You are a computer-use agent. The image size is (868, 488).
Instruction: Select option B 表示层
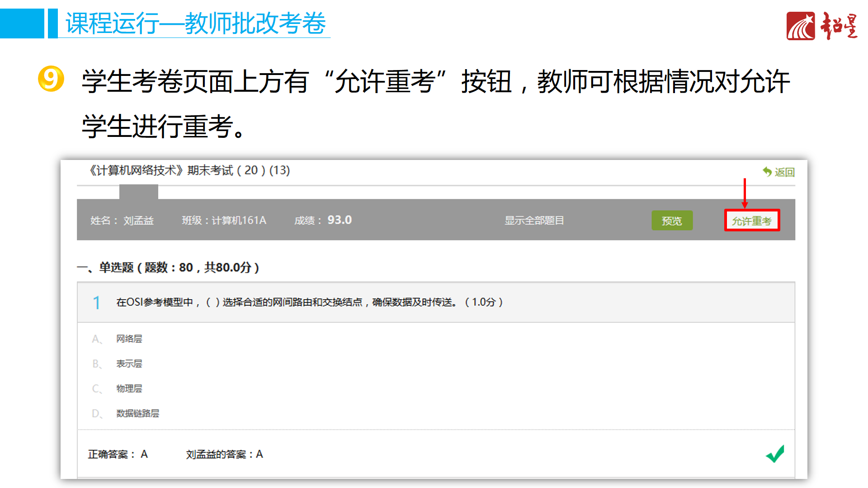pyautogui.click(x=129, y=364)
